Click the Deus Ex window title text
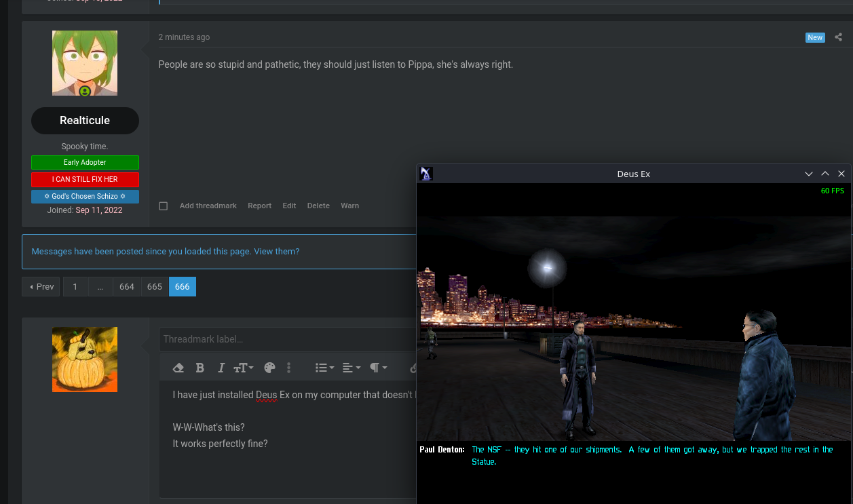The image size is (853, 504). tap(634, 174)
